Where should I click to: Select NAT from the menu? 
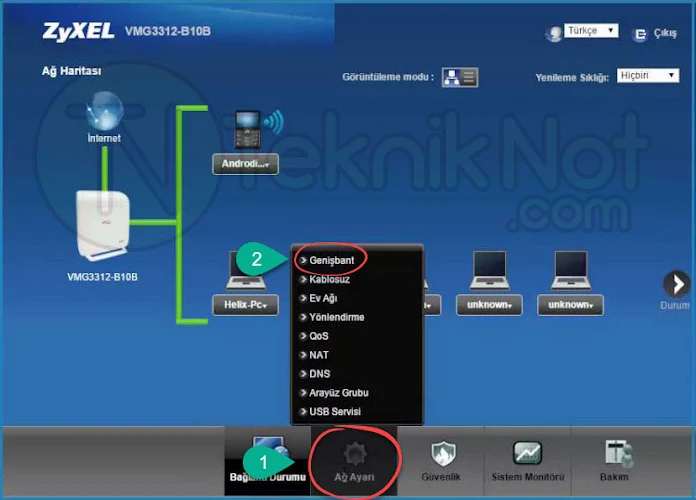pyautogui.click(x=319, y=355)
